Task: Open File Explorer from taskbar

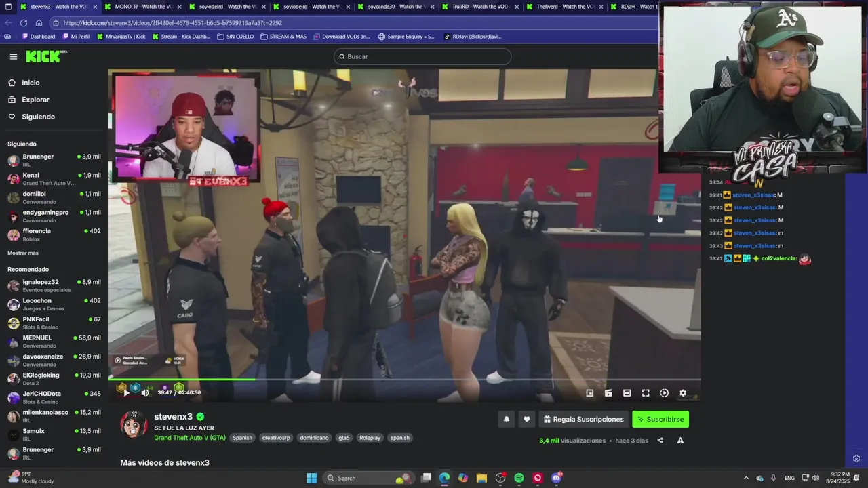Action: (481, 478)
